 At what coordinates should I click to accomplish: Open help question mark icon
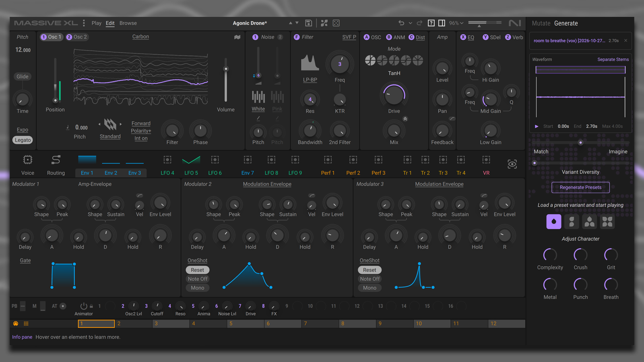tap(431, 23)
